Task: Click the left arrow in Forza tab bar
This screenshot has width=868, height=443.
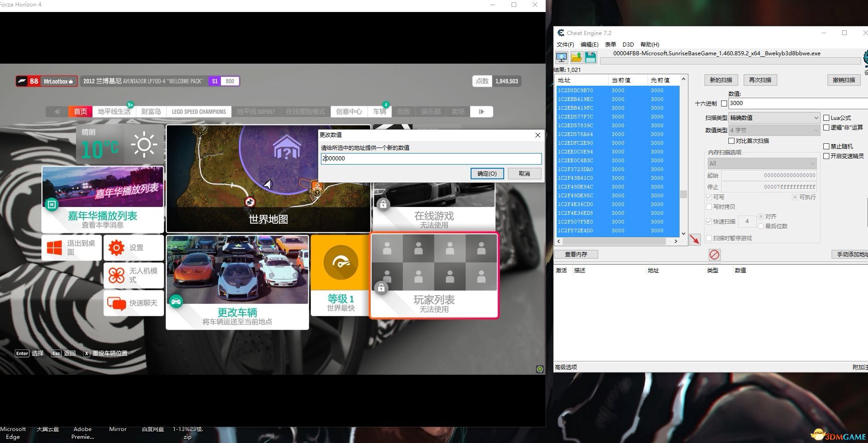Action: (x=57, y=112)
